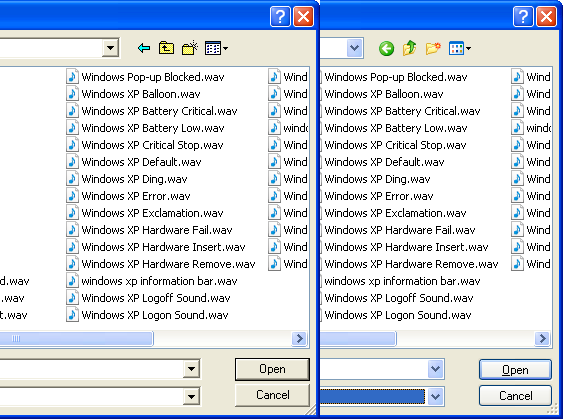Select 'Windows XP Ding.wav' in Luna-theme dialog
Screen dimensions: 563x419
(377, 179)
